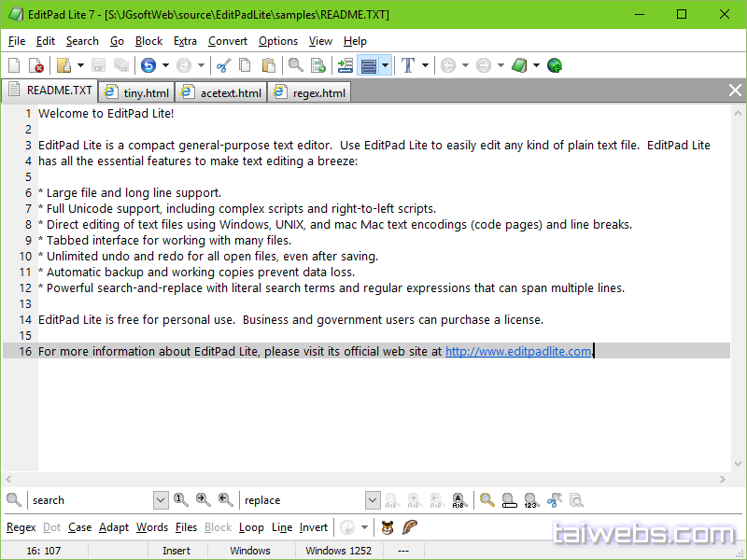Click the close file red X icon
The width and height of the screenshot is (747, 560).
(36, 65)
